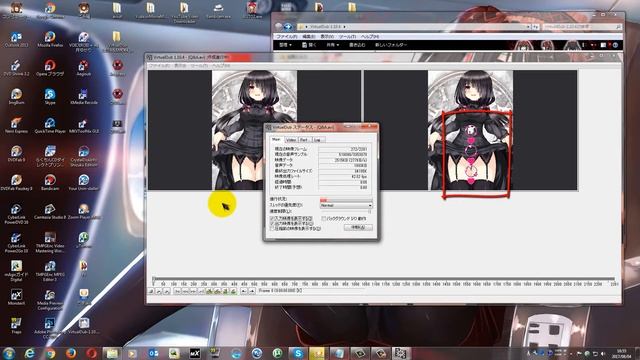Open the thread priority Normal dropdown
The width and height of the screenshot is (640, 360).
point(346,205)
